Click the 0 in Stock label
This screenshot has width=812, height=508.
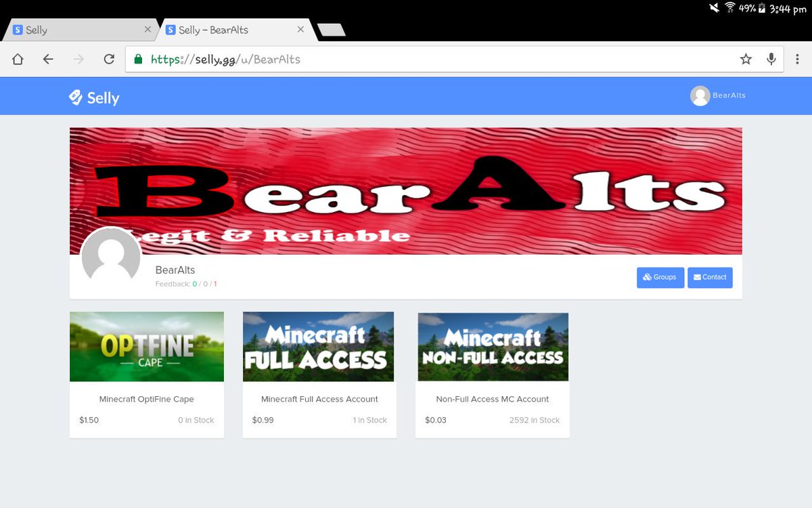(x=196, y=420)
